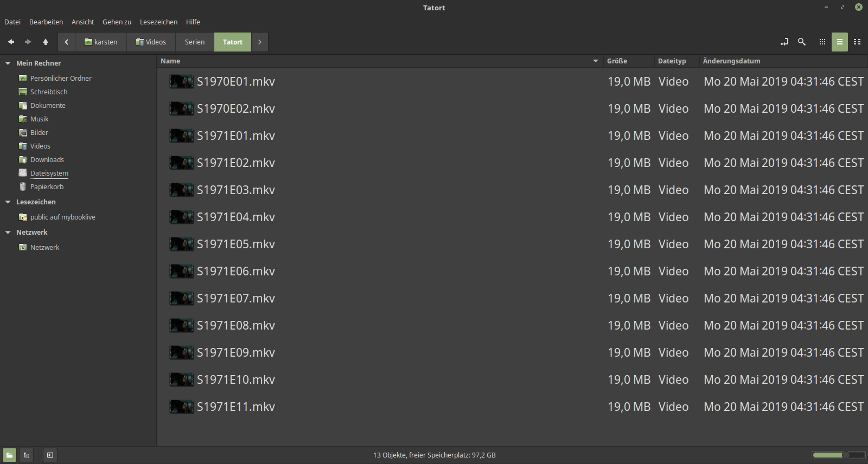Select the S1971E06.mkv file name

pos(236,271)
